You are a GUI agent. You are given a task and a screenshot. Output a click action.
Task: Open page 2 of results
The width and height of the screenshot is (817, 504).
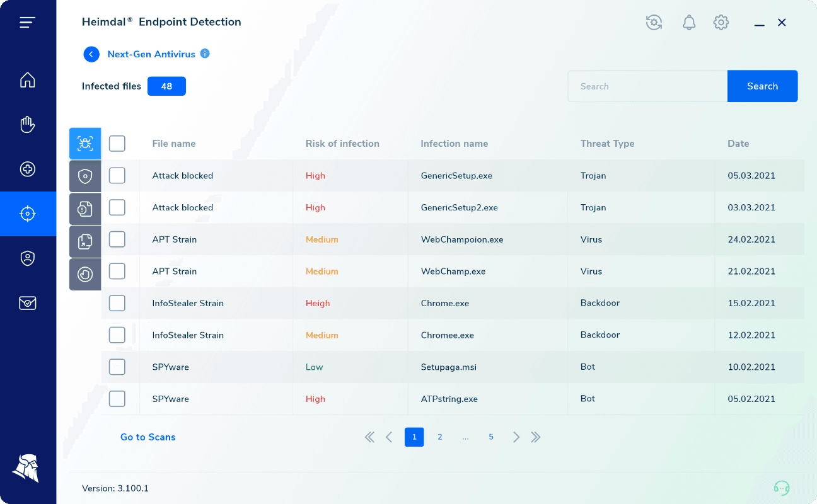[440, 437]
